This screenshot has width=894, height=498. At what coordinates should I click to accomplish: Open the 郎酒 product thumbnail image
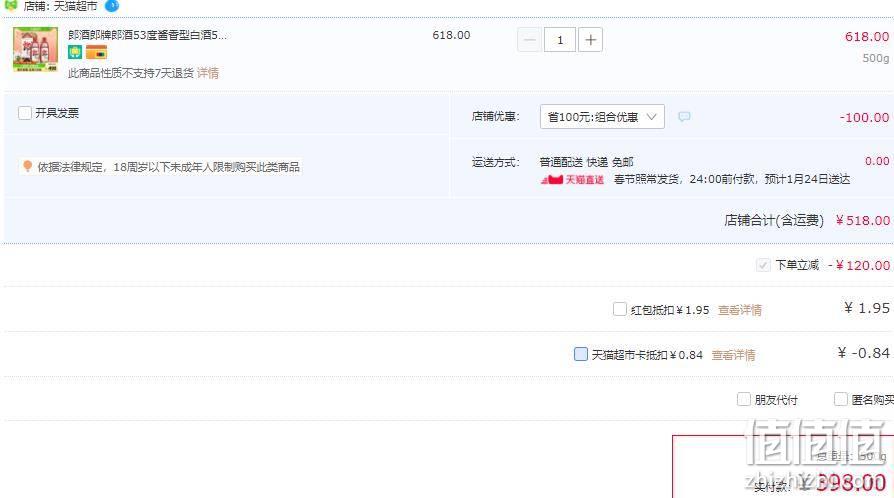[x=35, y=49]
